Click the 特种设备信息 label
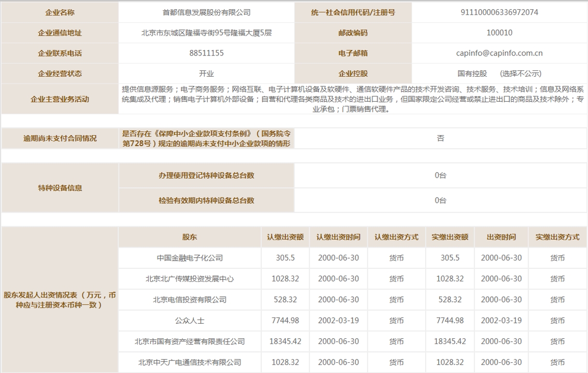 tap(60, 188)
